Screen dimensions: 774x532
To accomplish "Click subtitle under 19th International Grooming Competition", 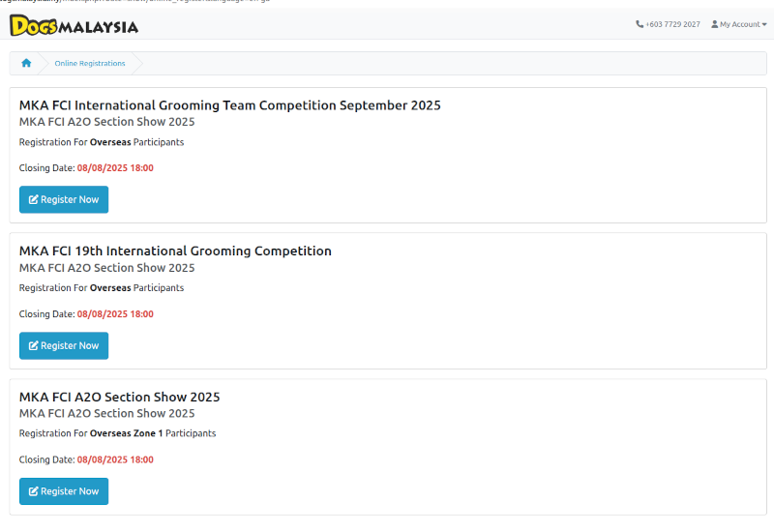I will pos(106,268).
